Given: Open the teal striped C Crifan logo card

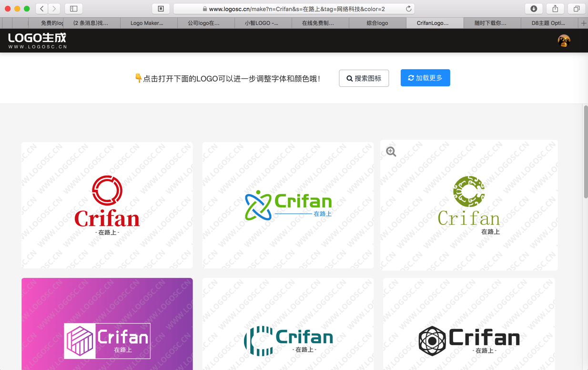Looking at the screenshot, I should coord(288,324).
